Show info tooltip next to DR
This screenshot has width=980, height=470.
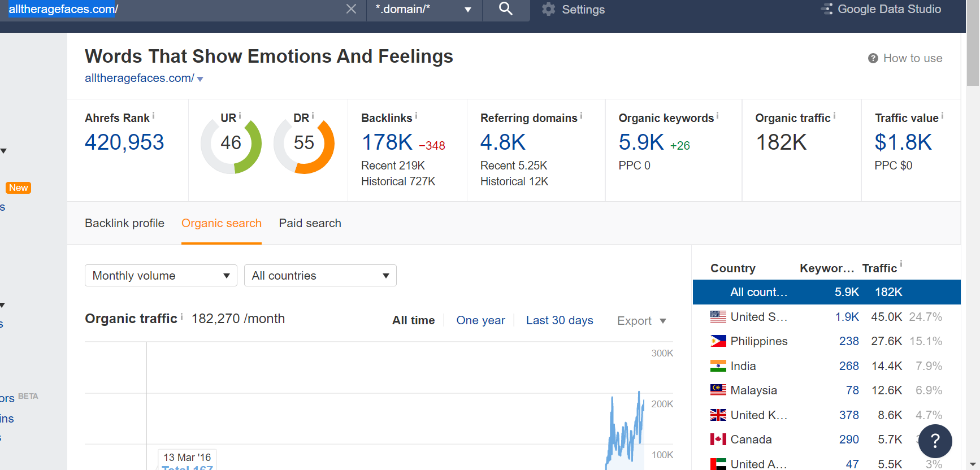313,115
